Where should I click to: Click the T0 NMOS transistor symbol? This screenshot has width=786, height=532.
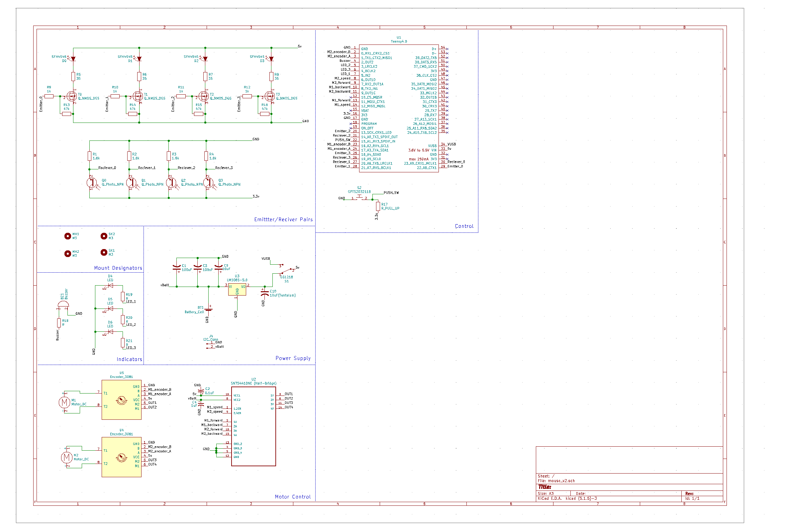71,96
